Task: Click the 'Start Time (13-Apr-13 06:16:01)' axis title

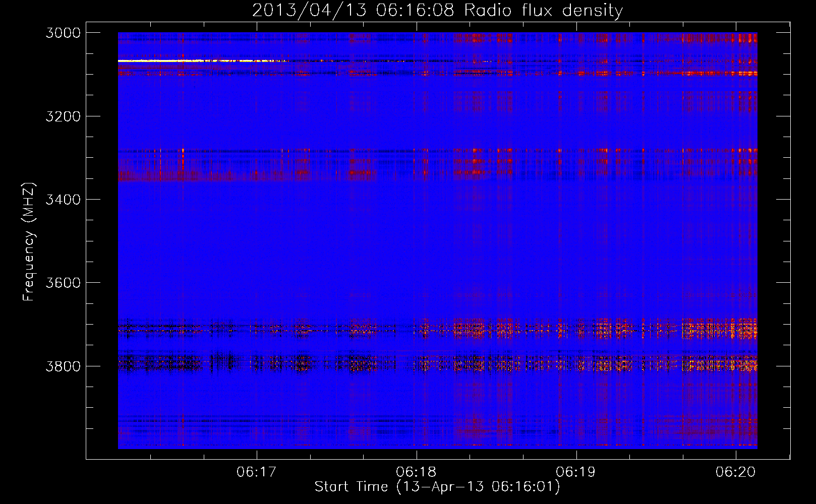Action: pos(437,487)
